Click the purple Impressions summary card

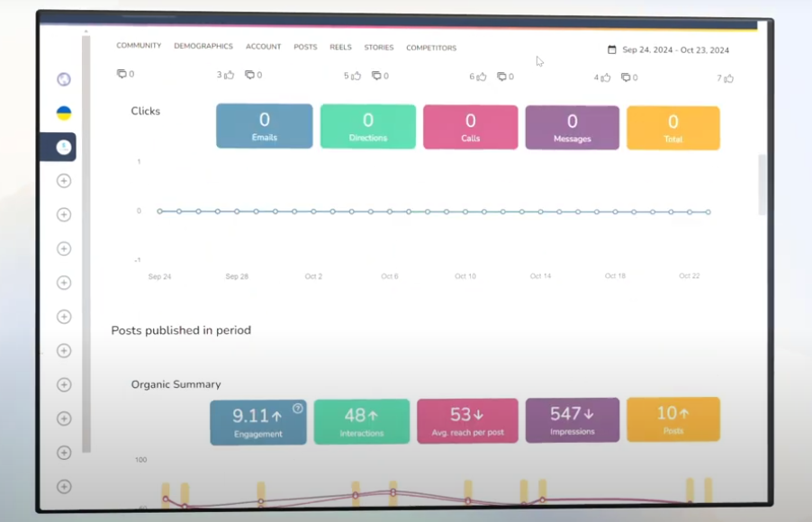pyautogui.click(x=573, y=420)
